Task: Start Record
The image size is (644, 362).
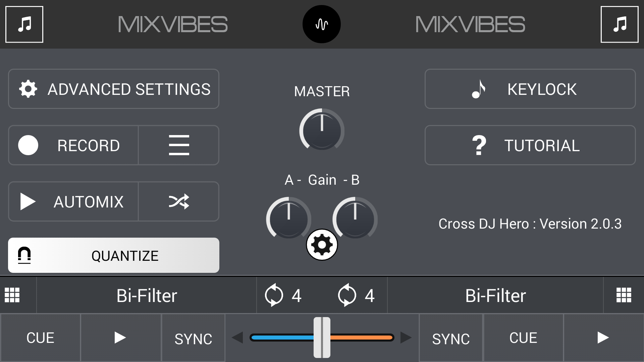Action: (x=73, y=145)
